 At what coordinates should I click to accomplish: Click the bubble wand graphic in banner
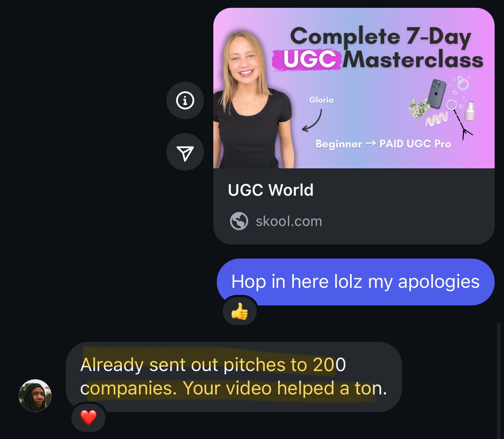point(460,119)
